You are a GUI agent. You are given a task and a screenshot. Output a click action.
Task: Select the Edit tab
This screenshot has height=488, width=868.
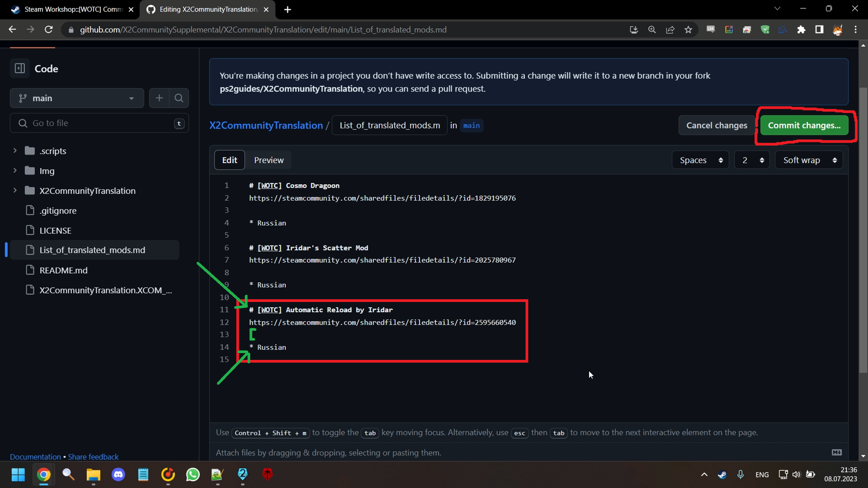pyautogui.click(x=230, y=160)
